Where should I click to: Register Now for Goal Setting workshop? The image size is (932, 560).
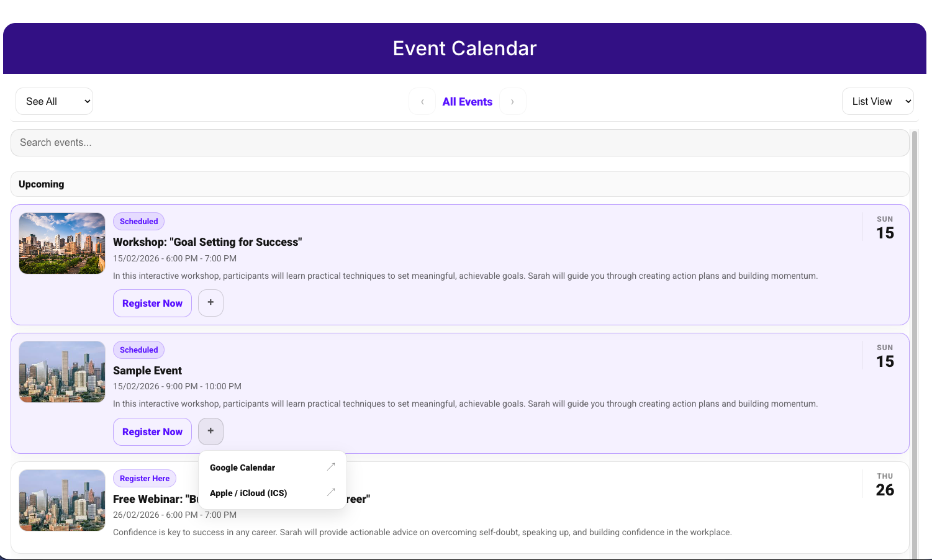152,303
